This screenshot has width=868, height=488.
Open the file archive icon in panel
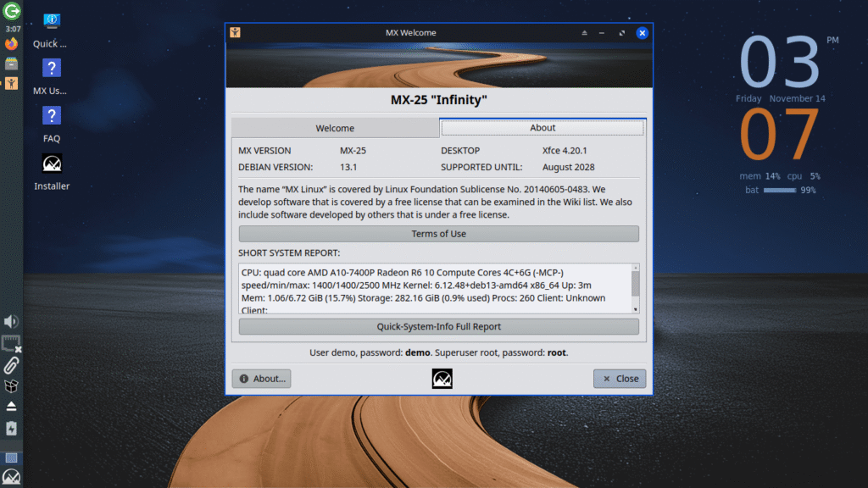pyautogui.click(x=11, y=64)
